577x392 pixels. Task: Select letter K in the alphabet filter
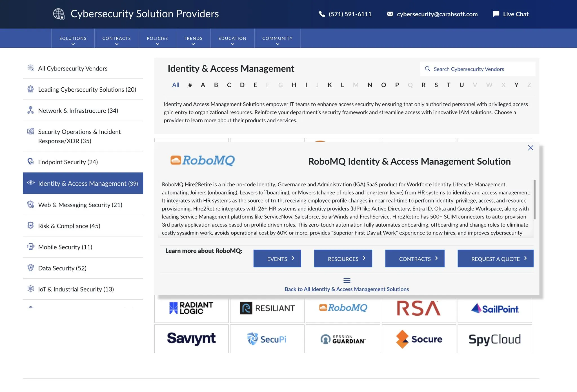coord(330,85)
